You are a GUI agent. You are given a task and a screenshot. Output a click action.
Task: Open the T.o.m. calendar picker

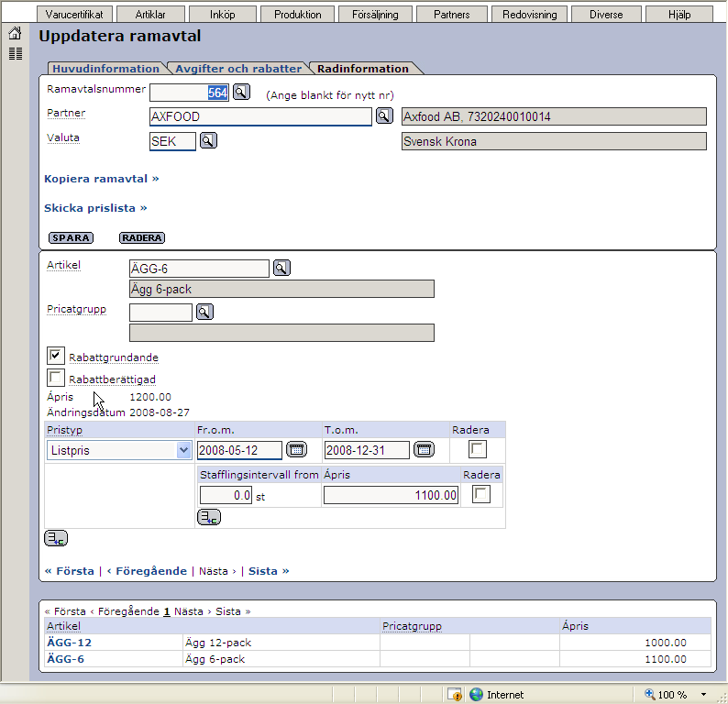coord(424,449)
